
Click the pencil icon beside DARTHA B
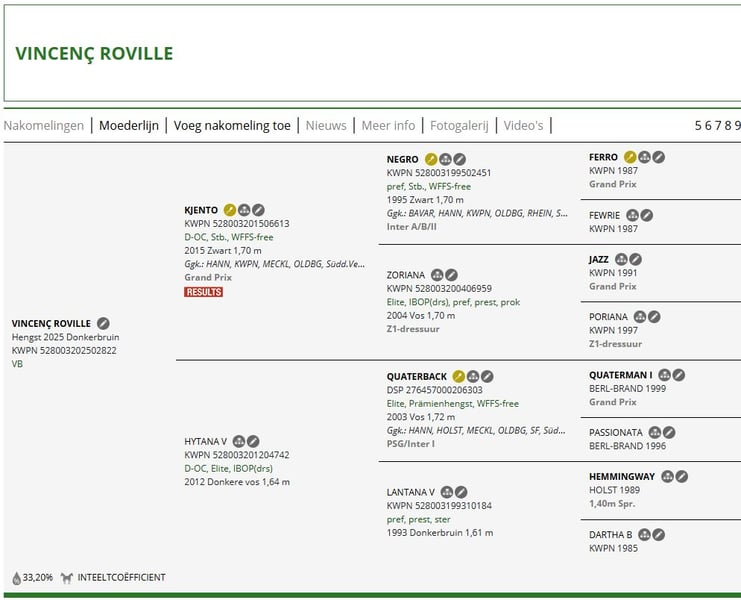(x=659, y=535)
